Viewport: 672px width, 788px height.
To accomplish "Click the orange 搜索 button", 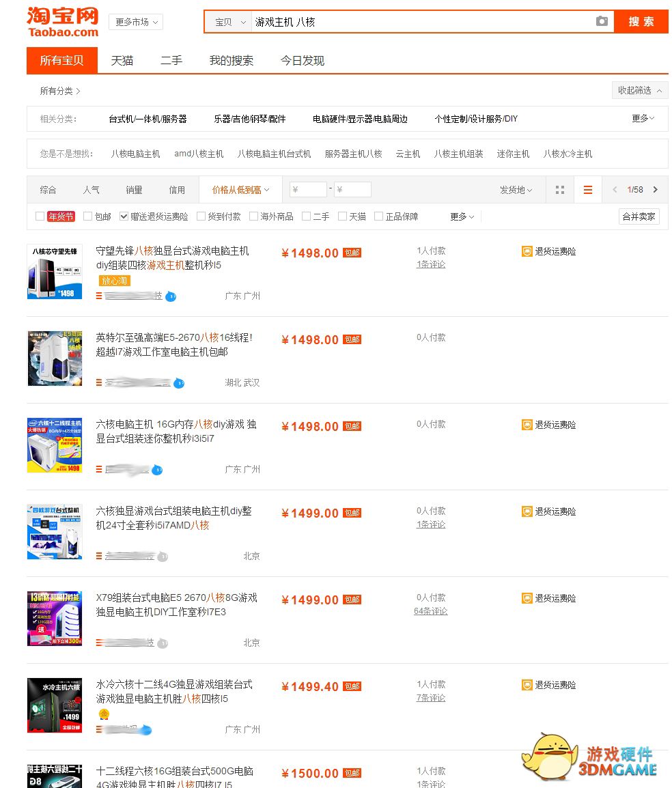I will (x=641, y=22).
